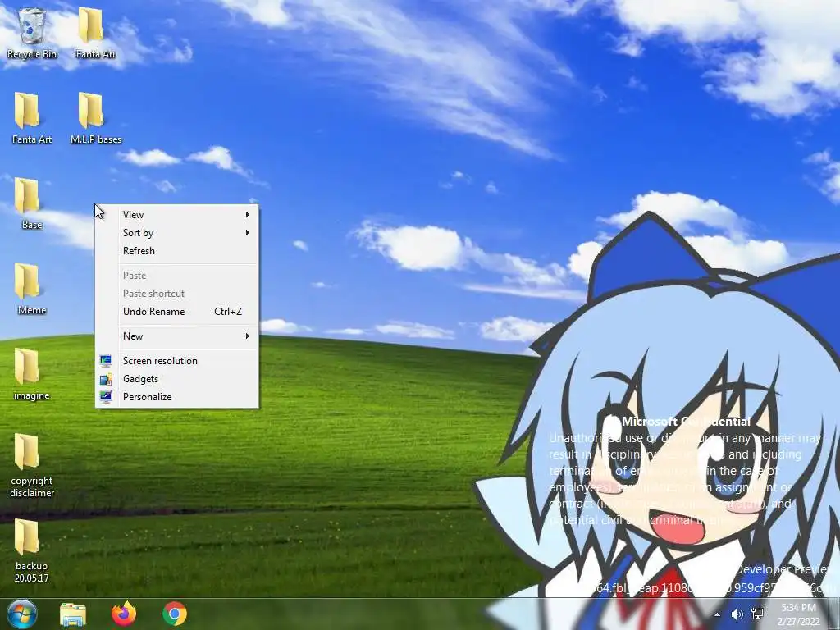840x630 pixels.
Task: Select the backup 20.05.17 folder
Action: [32, 550]
